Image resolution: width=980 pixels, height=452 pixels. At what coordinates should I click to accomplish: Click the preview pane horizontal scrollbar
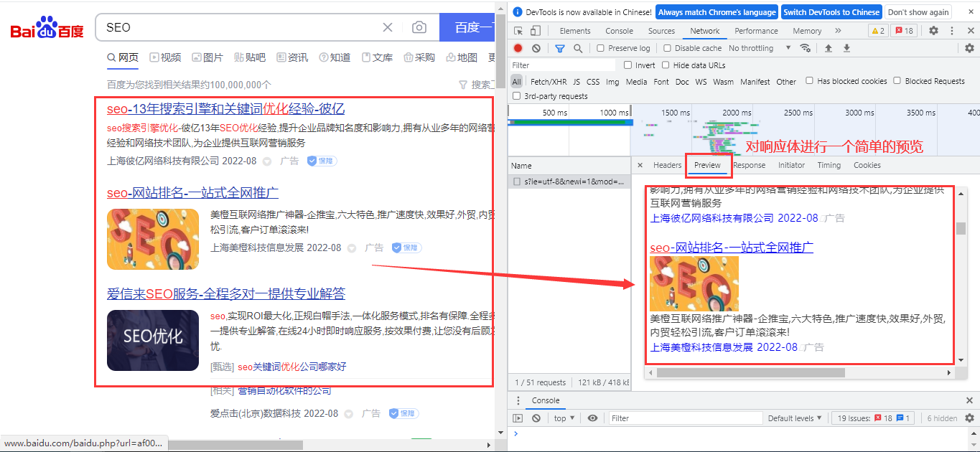click(x=750, y=372)
